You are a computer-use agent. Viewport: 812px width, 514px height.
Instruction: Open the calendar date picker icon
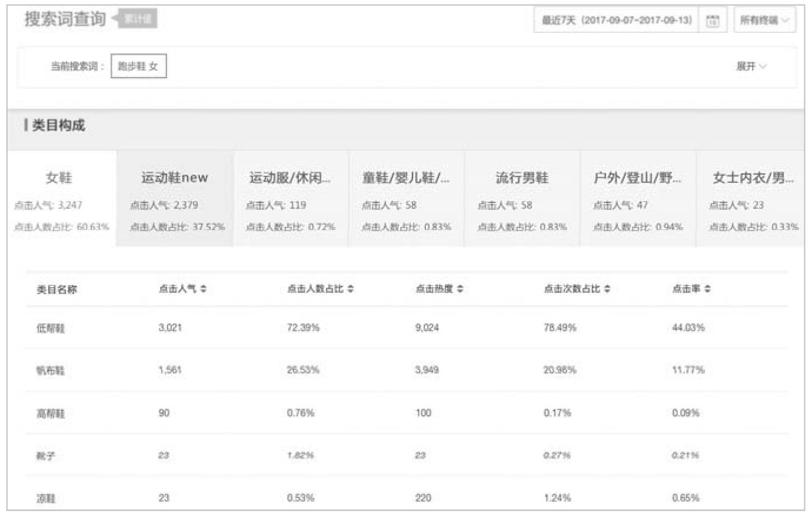pos(713,21)
